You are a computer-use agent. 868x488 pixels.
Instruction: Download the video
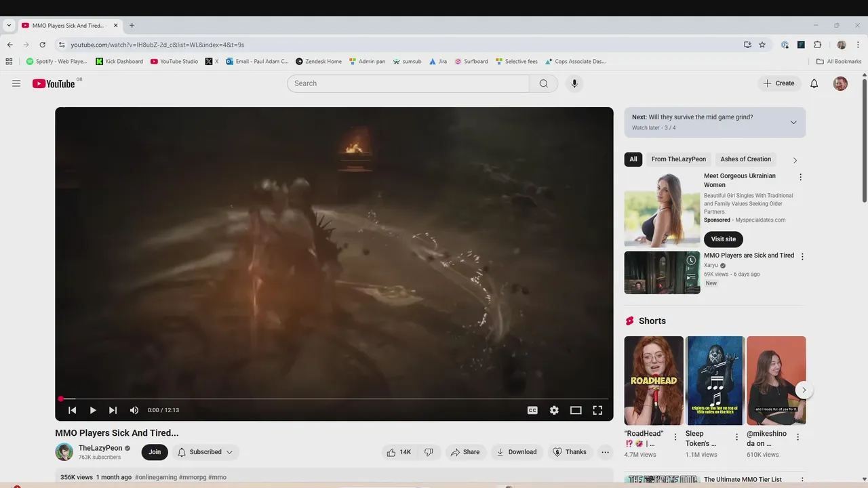coord(517,452)
